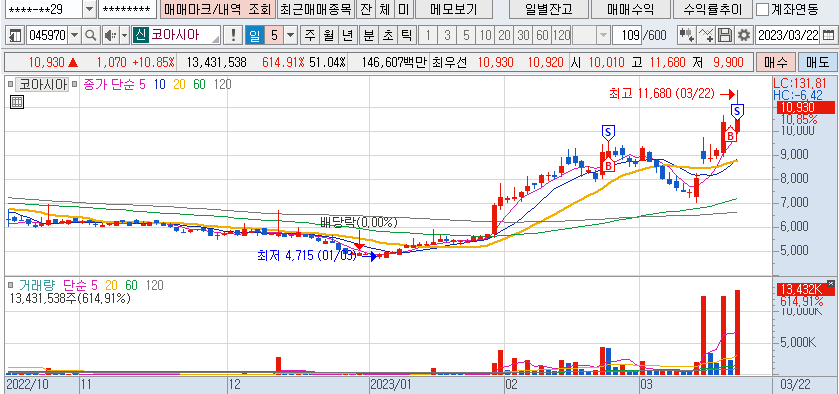Open 최근매매종목 tab

(316, 9)
